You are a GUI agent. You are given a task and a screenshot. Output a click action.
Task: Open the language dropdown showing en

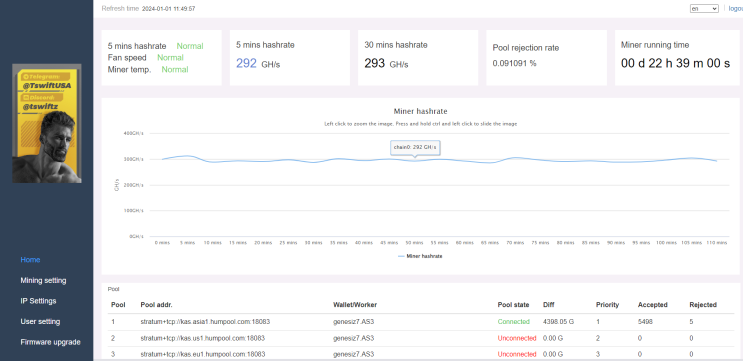pyautogui.click(x=704, y=9)
